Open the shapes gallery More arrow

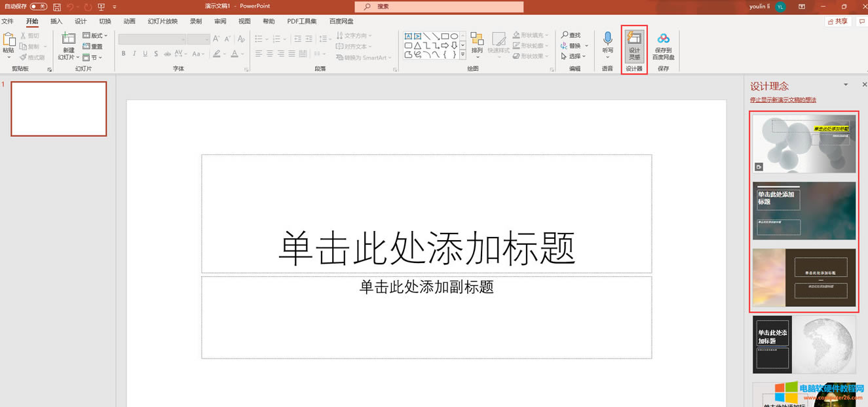(462, 54)
